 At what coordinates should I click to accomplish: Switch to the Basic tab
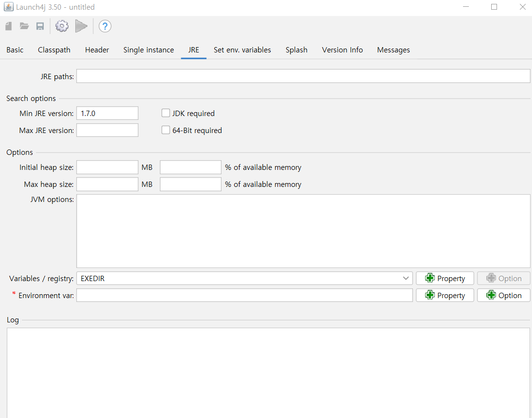pyautogui.click(x=15, y=50)
